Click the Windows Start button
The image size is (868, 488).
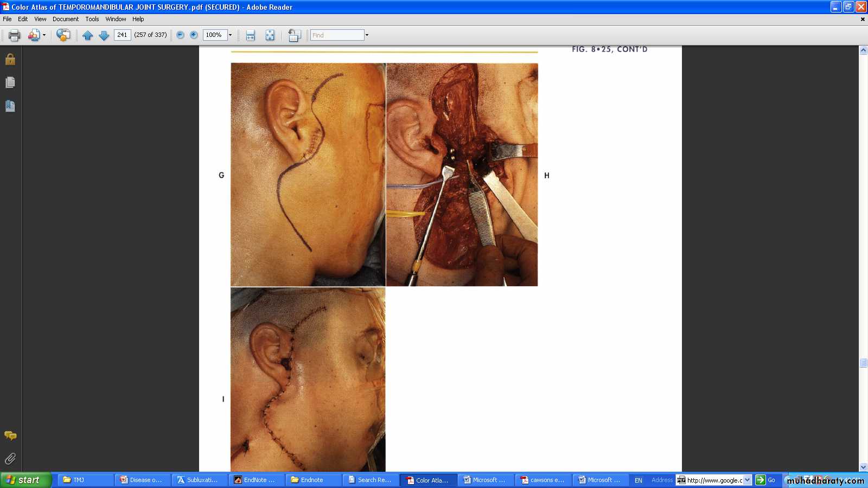pos(25,480)
